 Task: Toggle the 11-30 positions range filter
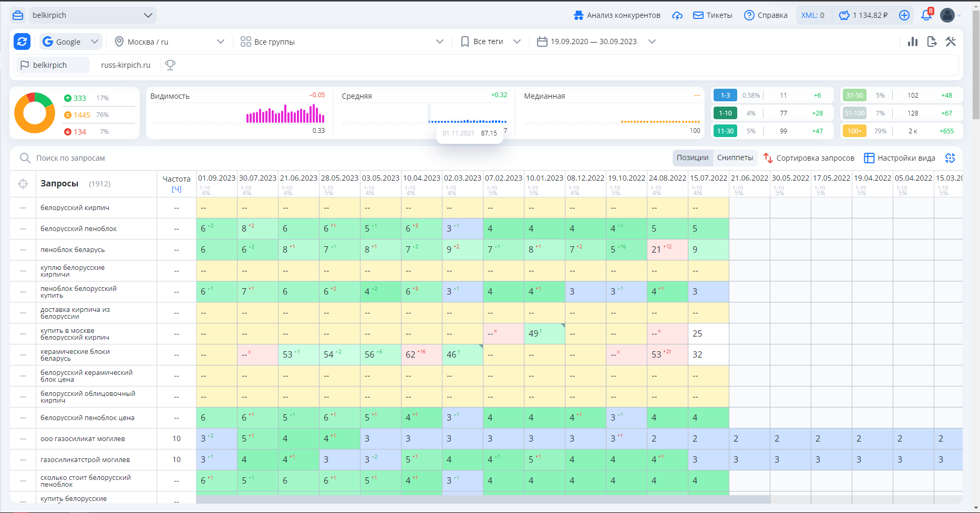[725, 131]
